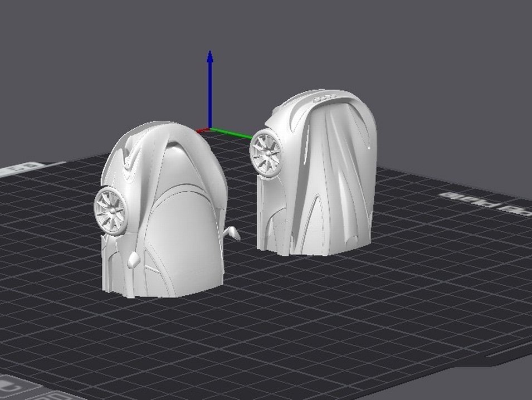Click the teardrop mirror on left model front

pos(134,260)
